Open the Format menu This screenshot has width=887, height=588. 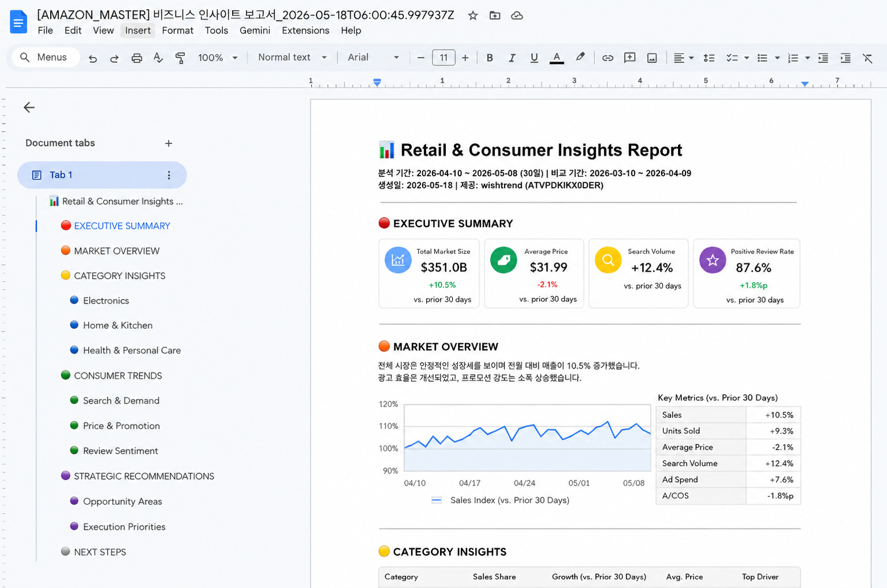pyautogui.click(x=177, y=31)
